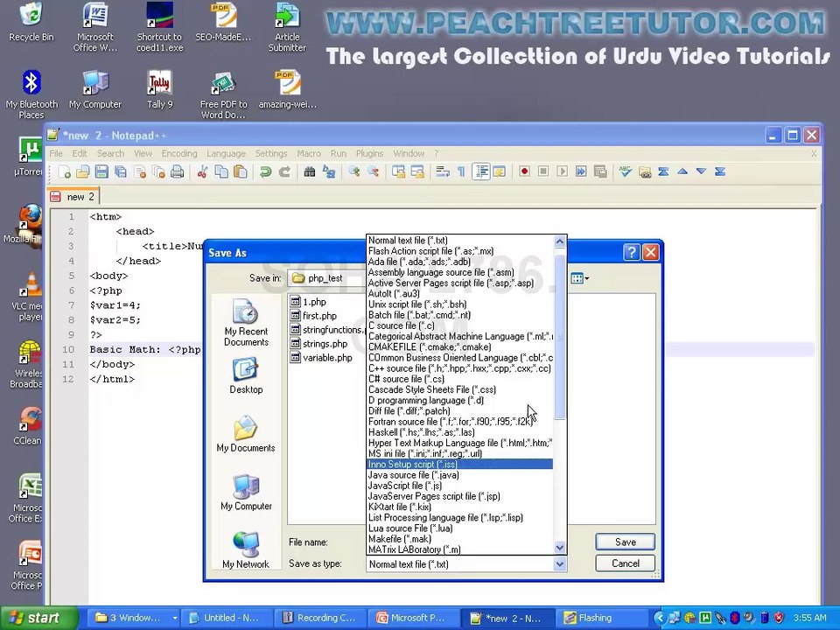Toggle the Word Wrap toolbar button
840x630 pixels.
pos(443,172)
